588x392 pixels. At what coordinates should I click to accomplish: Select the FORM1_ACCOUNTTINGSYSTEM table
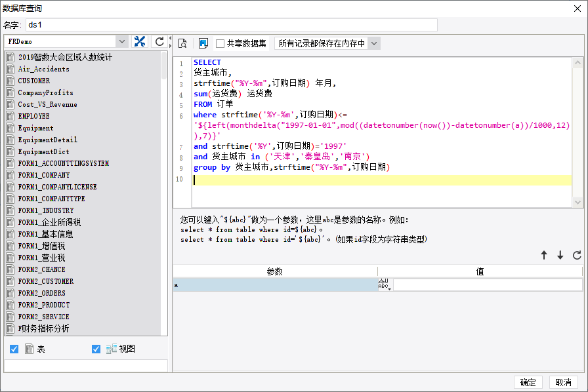click(64, 163)
